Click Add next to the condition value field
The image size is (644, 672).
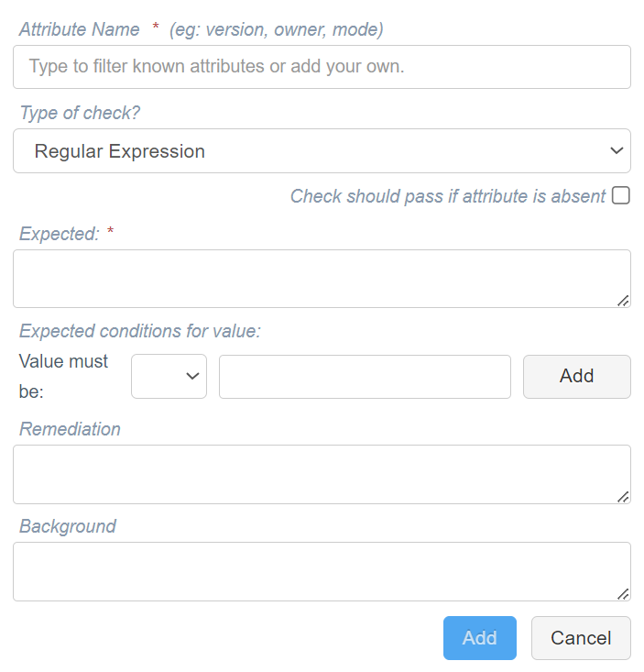[x=577, y=376]
